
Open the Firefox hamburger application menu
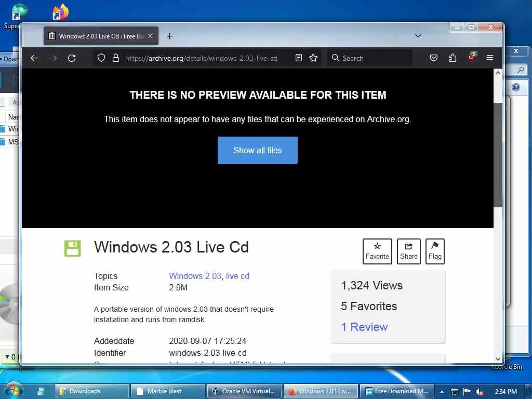pos(490,58)
